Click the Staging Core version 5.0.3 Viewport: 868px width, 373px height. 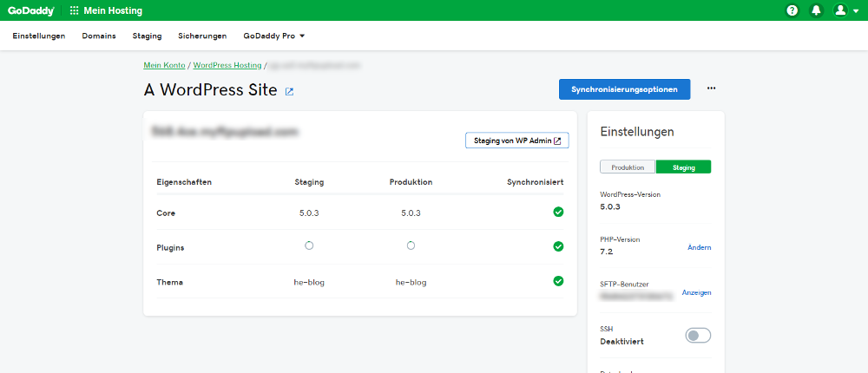pyautogui.click(x=309, y=213)
